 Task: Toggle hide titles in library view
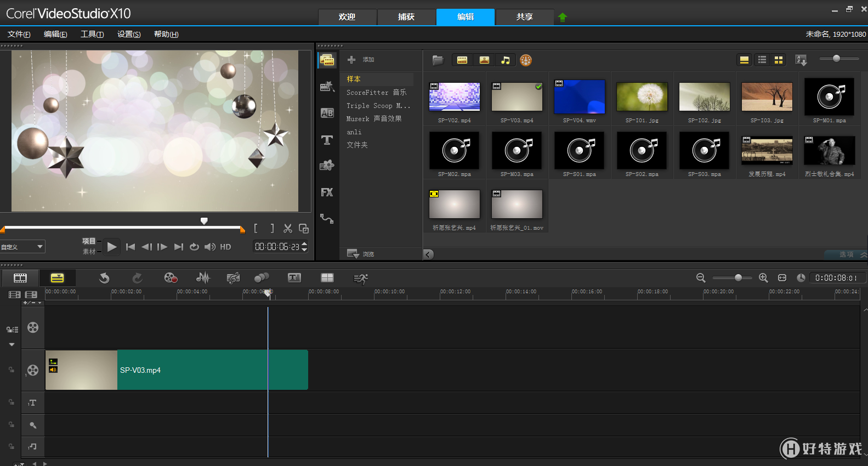744,60
